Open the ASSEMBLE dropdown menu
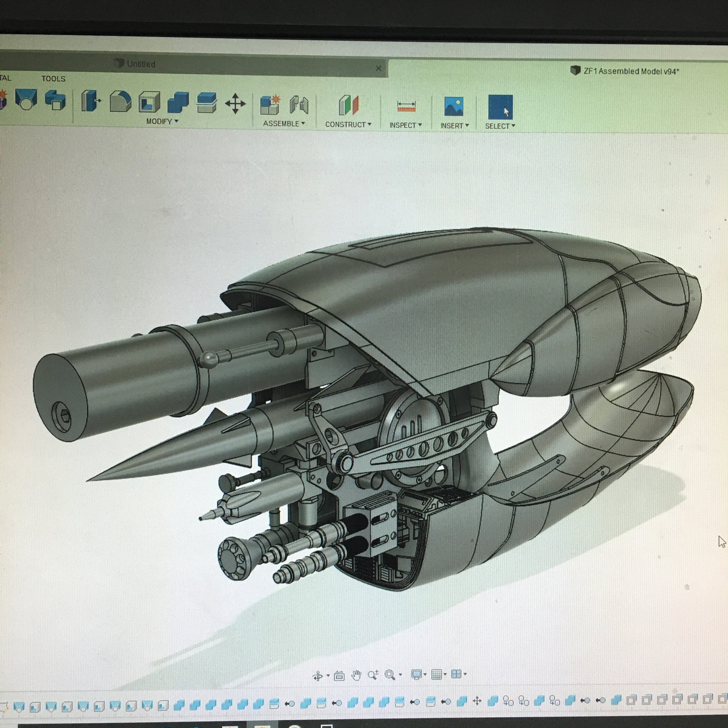 [284, 124]
